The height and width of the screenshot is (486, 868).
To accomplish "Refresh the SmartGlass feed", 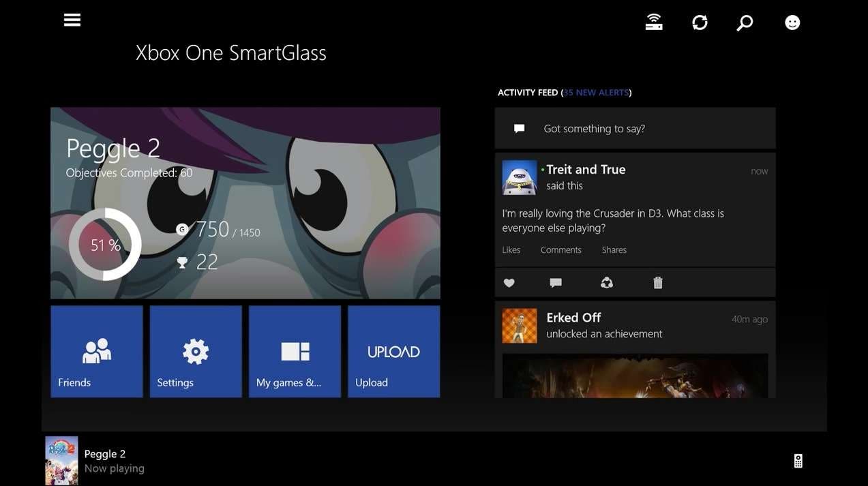I will (700, 22).
